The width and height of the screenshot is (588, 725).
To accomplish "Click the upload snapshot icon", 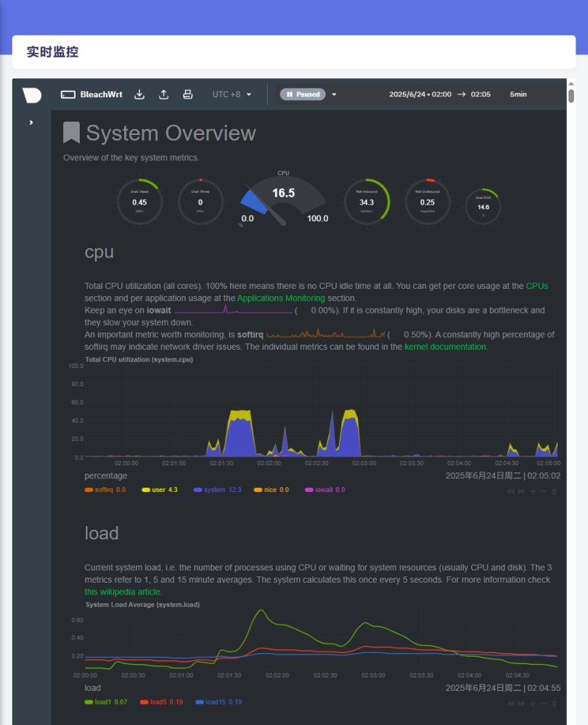I will pyautogui.click(x=164, y=94).
